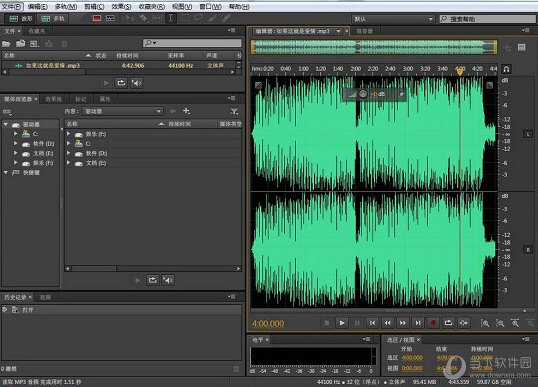Click the Skip Selection transport button

point(463,323)
